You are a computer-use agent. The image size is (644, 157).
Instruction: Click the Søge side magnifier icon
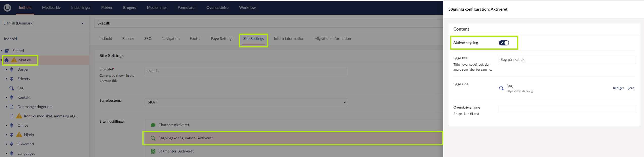click(501, 88)
